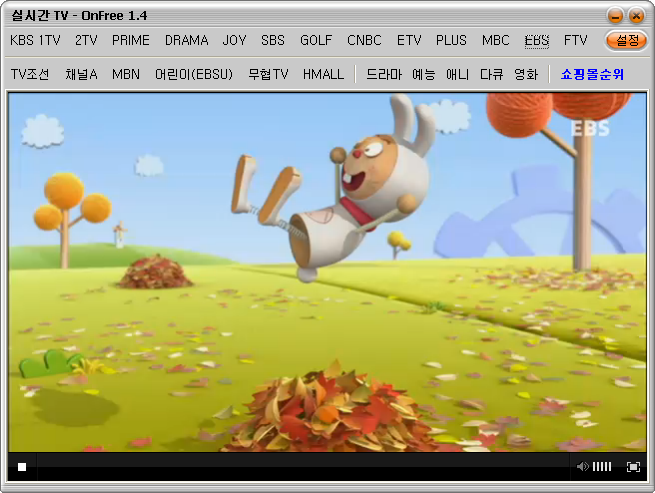
Task: Switch to fullscreen mode icon
Action: click(x=633, y=467)
